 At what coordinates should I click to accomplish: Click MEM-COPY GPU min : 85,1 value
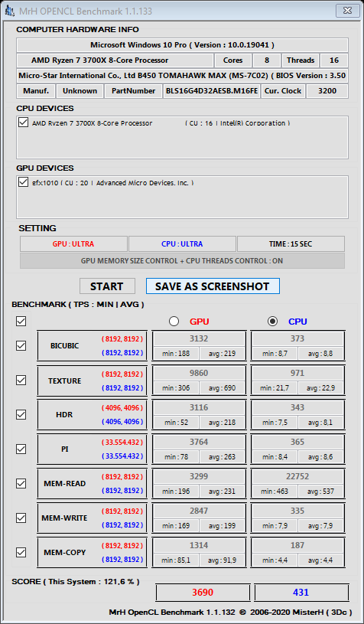coord(177,560)
